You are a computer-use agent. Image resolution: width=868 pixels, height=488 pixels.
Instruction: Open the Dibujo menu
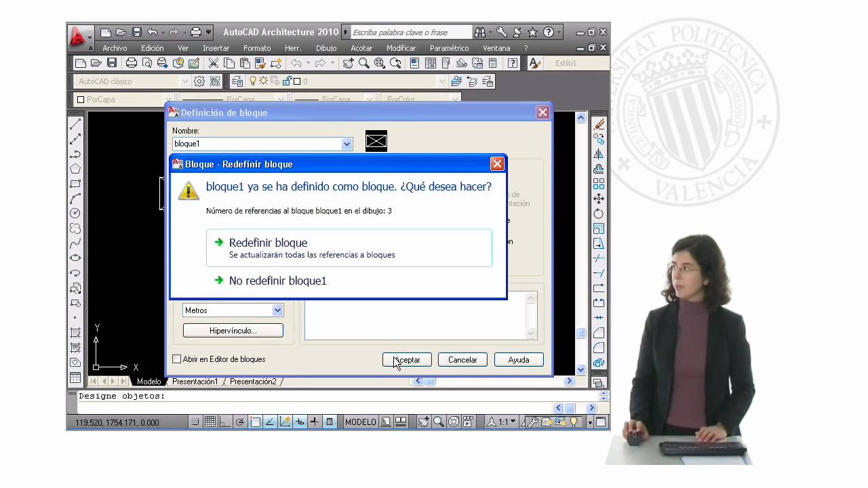[x=326, y=48]
